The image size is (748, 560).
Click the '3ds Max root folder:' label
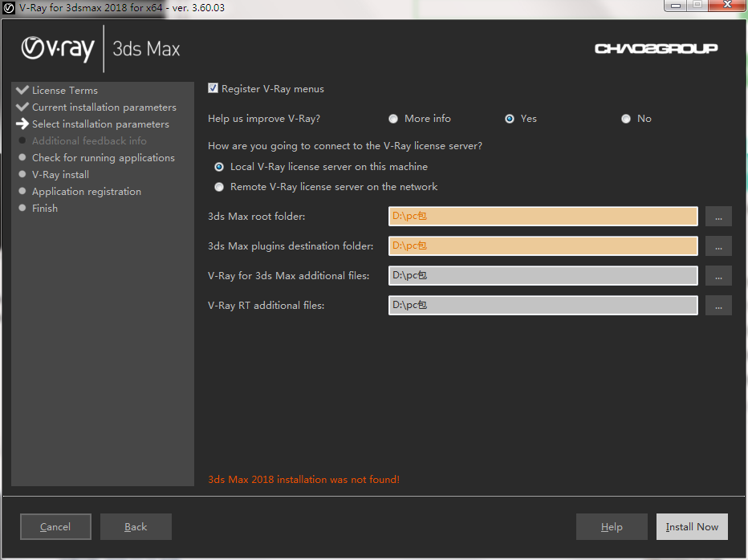[257, 216]
